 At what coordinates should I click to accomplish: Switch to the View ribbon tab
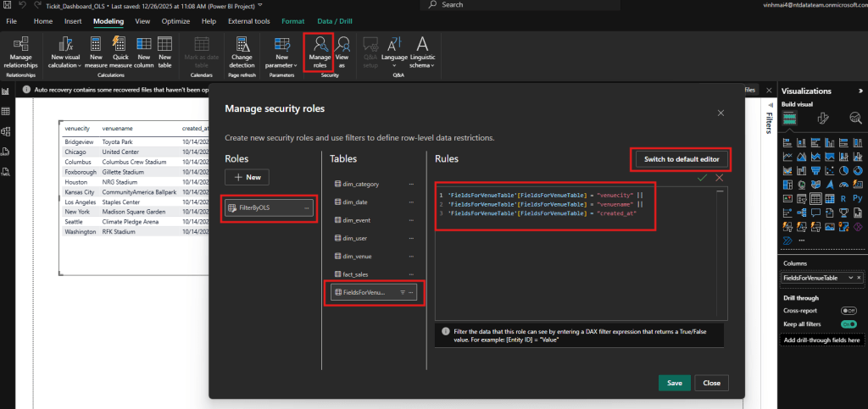[142, 20]
